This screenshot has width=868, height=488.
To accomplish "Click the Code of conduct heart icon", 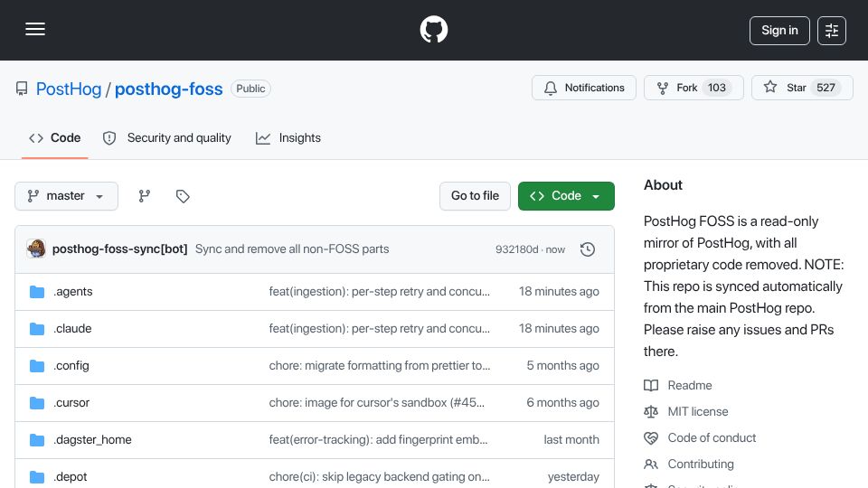I will tap(651, 437).
